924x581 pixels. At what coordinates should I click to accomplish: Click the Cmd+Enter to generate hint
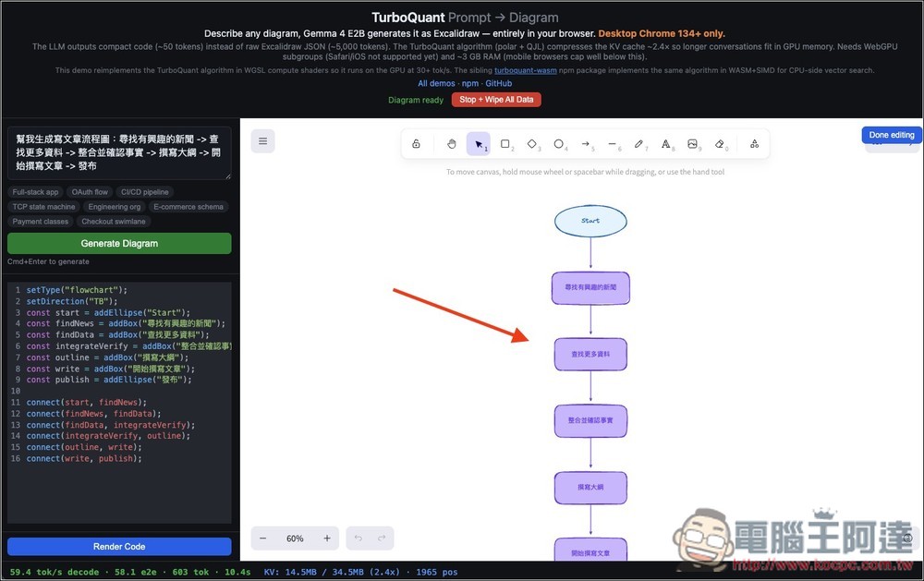tap(48, 261)
